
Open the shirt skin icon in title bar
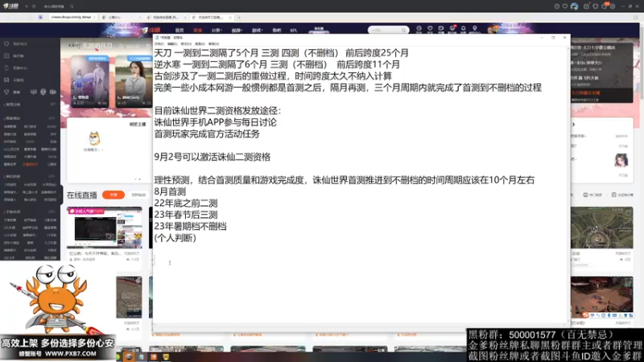click(595, 6)
